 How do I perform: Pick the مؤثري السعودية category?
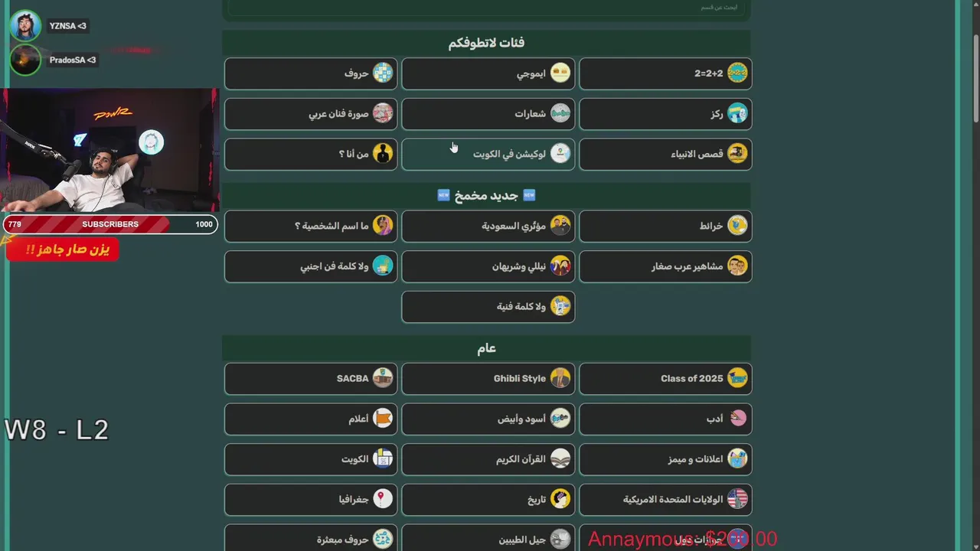coord(488,226)
